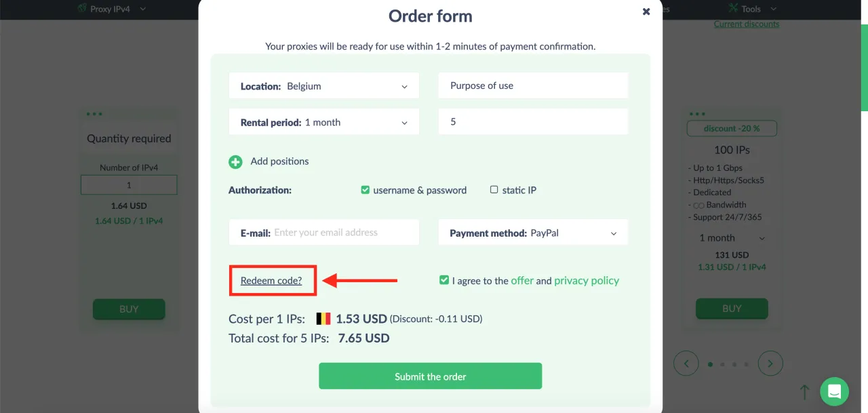The width and height of the screenshot is (868, 413).
Task: Go to next pricing carousel slide
Action: click(x=770, y=363)
